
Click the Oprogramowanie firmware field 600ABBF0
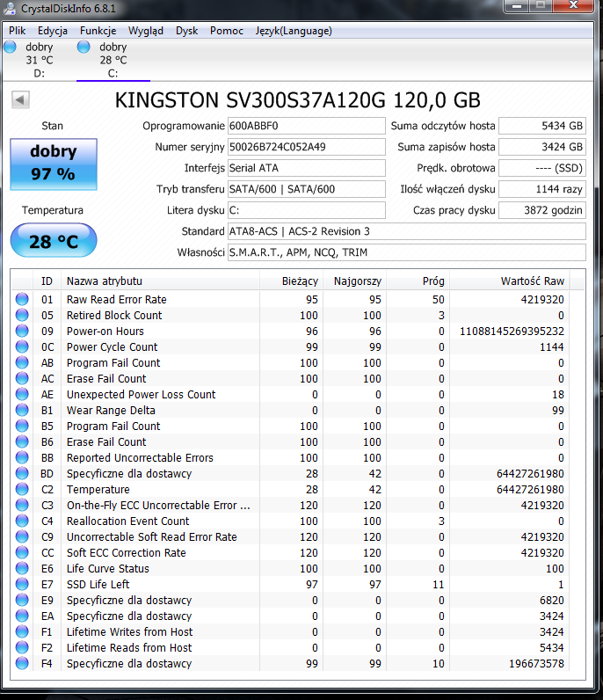307,126
